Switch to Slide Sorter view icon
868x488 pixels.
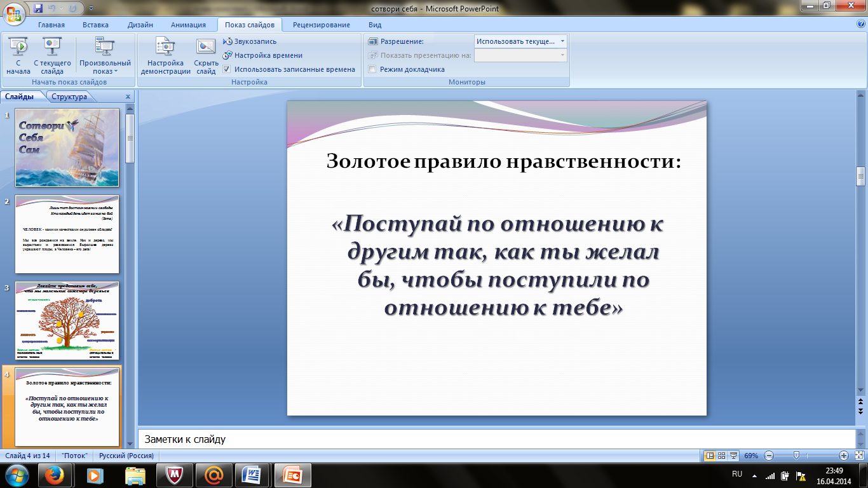coord(721,456)
